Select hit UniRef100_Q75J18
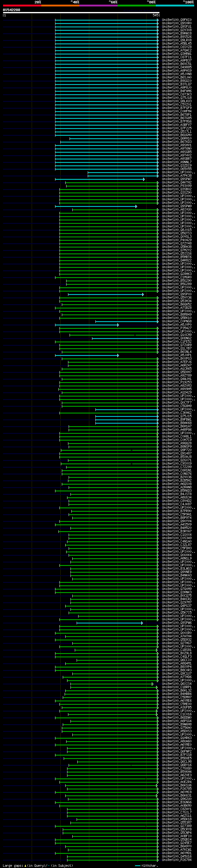Screen dimensions: 197x868 (176, 98)
